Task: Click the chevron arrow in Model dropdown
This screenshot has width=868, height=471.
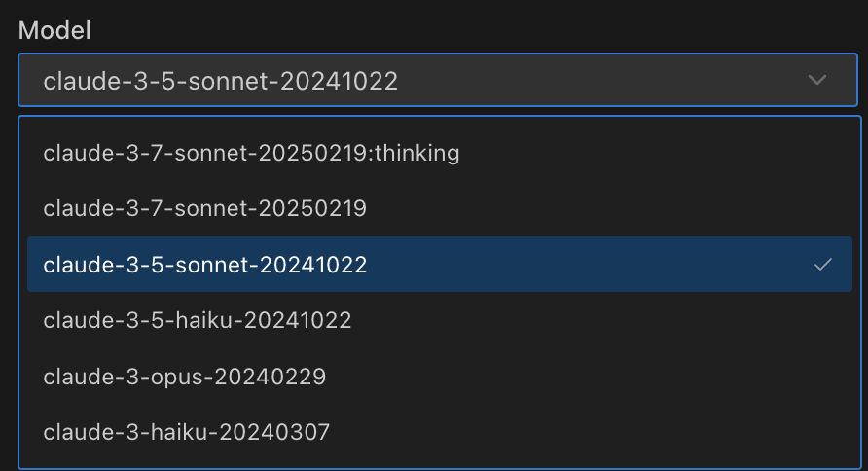Action: coord(817,80)
